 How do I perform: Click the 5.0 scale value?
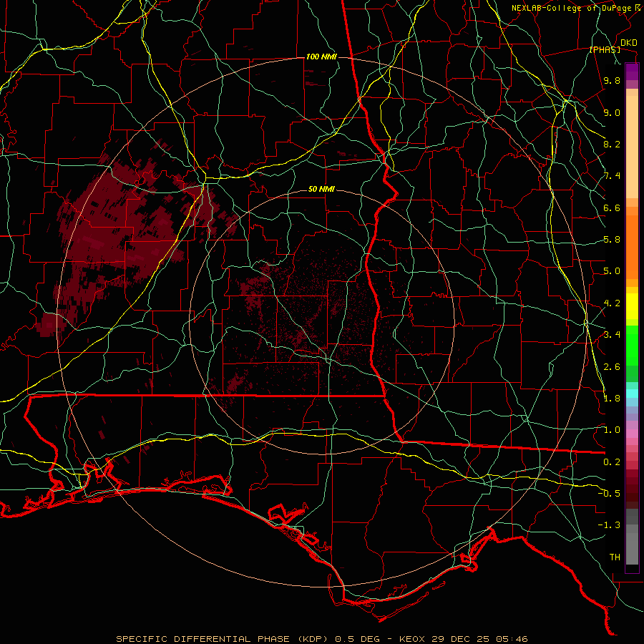coord(612,271)
